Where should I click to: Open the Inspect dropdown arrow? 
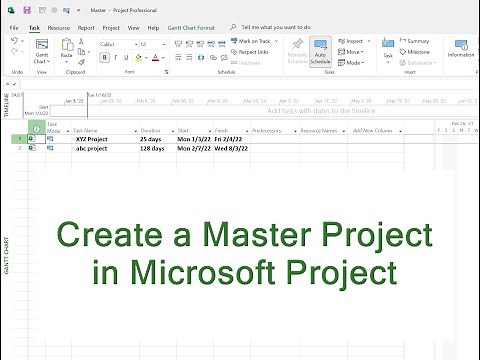(369, 41)
